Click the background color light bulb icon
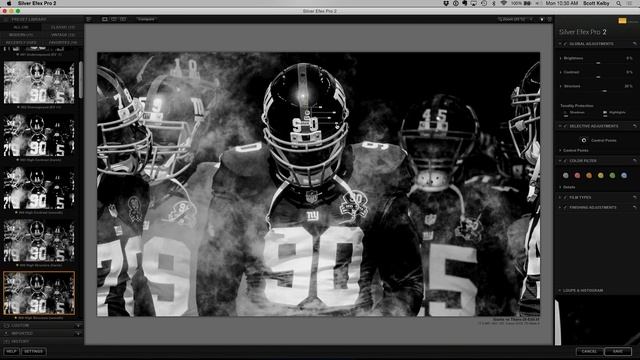Screen dimensions: 640x360 (x=542, y=19)
